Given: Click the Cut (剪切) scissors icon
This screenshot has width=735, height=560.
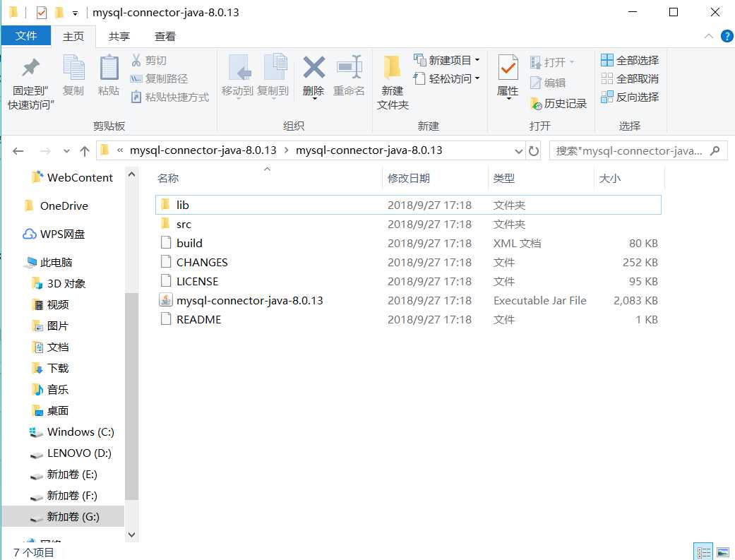Looking at the screenshot, I should click(136, 60).
